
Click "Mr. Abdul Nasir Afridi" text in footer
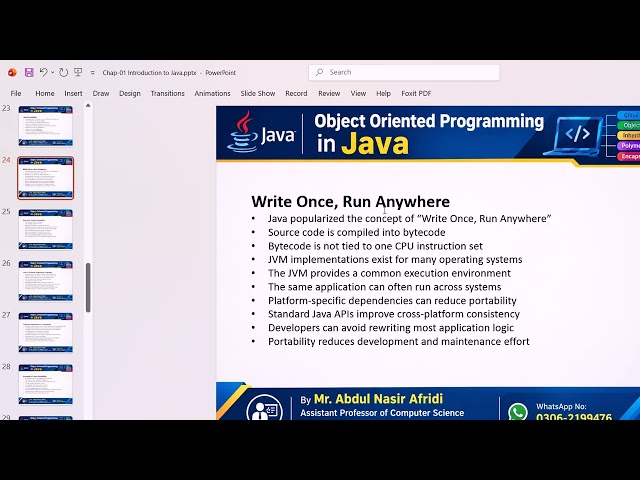click(378, 399)
